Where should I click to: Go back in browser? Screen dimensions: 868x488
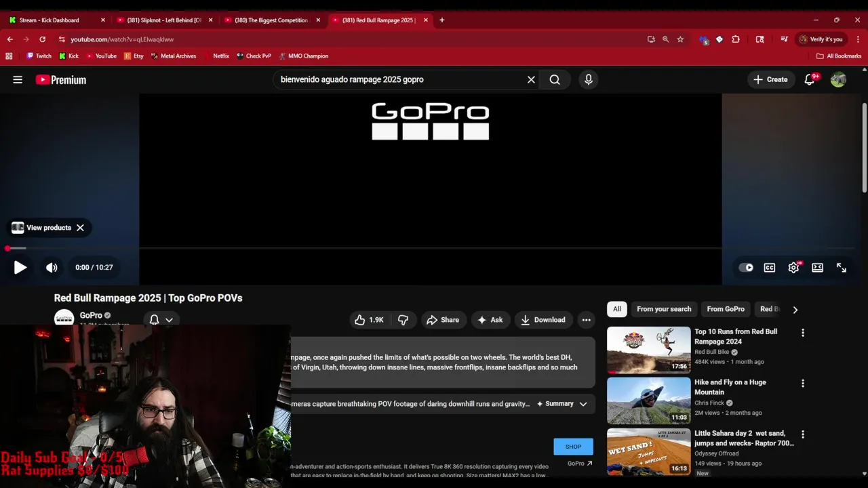(x=10, y=39)
